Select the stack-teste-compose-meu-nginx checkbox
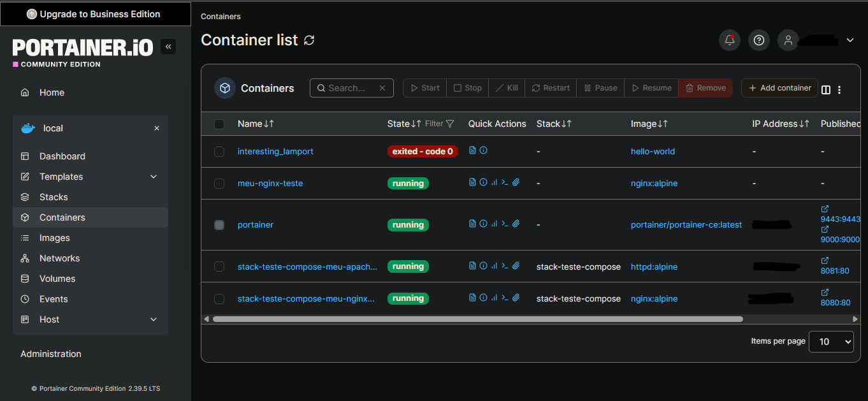The width and height of the screenshot is (868, 401). (x=219, y=298)
